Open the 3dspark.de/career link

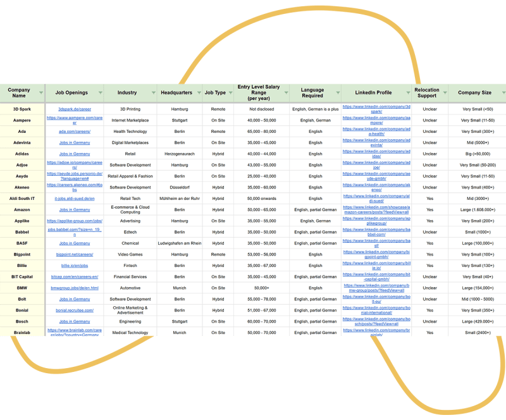tap(75, 109)
